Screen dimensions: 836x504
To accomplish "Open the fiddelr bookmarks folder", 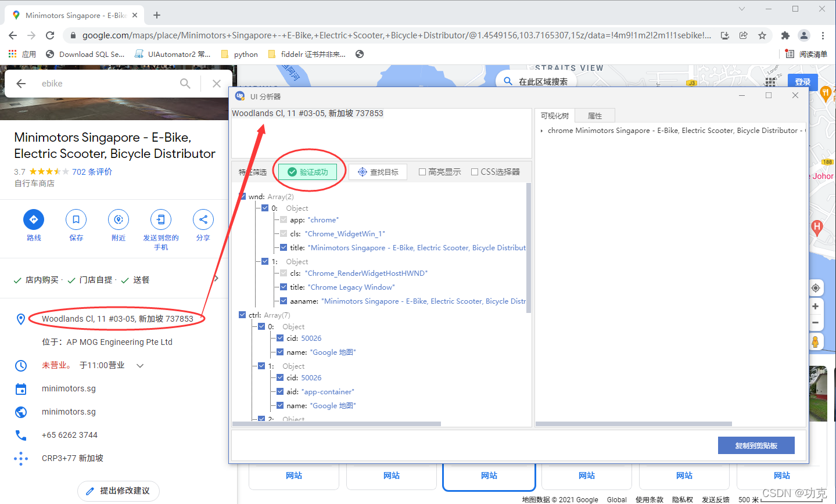I will [307, 54].
